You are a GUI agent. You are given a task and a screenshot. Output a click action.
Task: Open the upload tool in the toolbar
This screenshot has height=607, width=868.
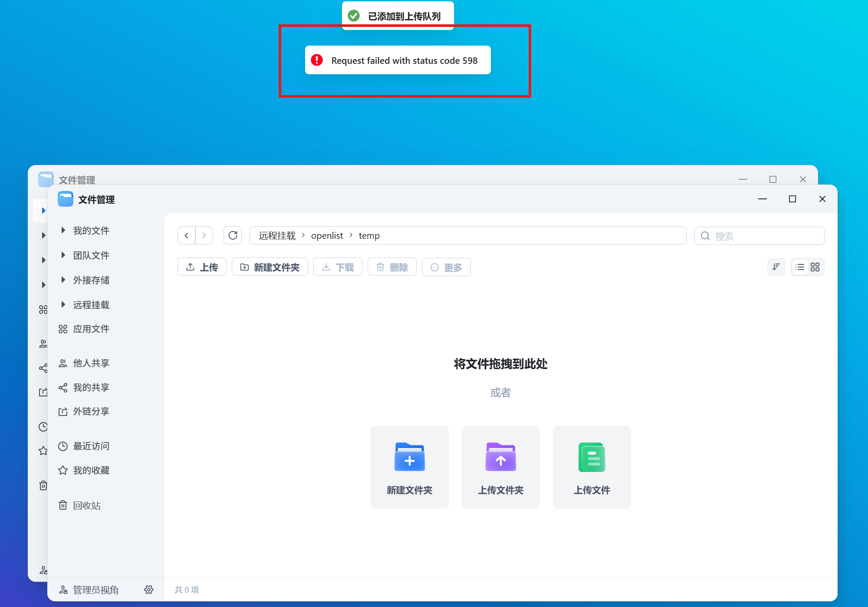(201, 267)
